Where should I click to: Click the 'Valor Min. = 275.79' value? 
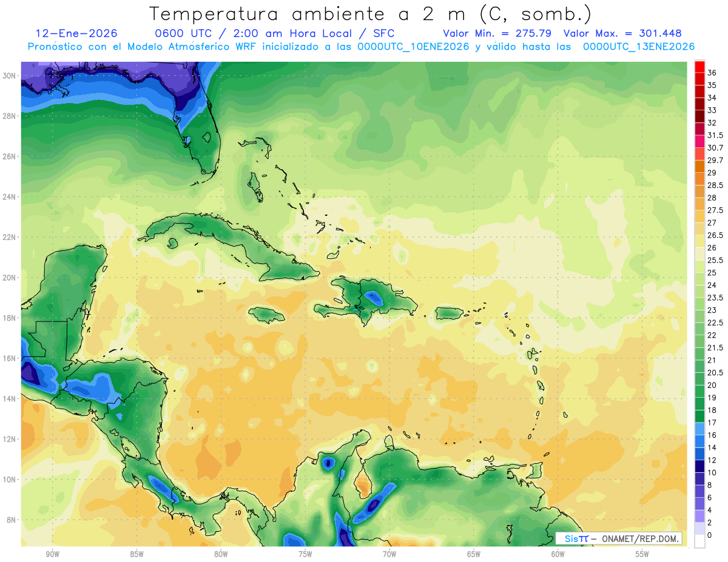tap(499, 33)
